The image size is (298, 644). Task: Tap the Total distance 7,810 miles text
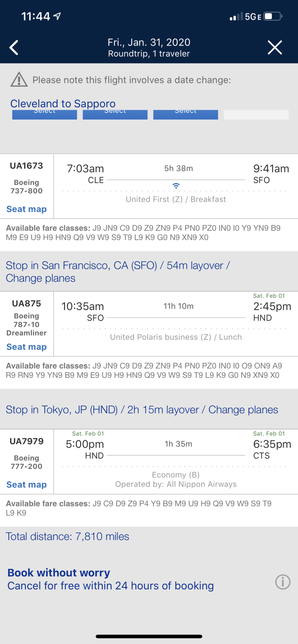67,537
